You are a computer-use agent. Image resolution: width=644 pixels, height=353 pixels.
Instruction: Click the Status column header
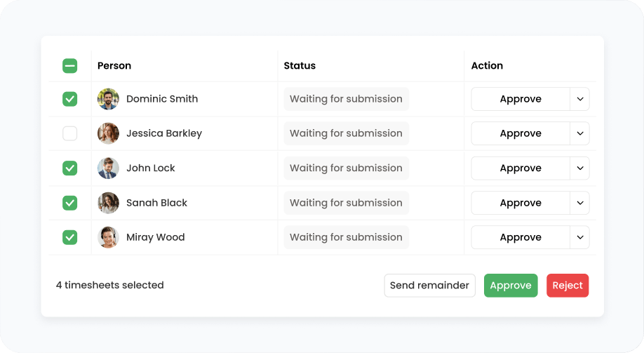click(300, 66)
